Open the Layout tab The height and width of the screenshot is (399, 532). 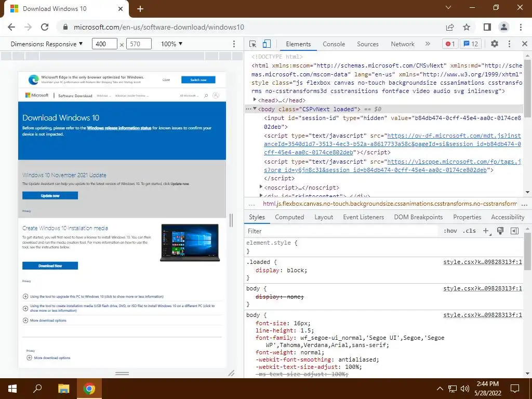(x=324, y=217)
